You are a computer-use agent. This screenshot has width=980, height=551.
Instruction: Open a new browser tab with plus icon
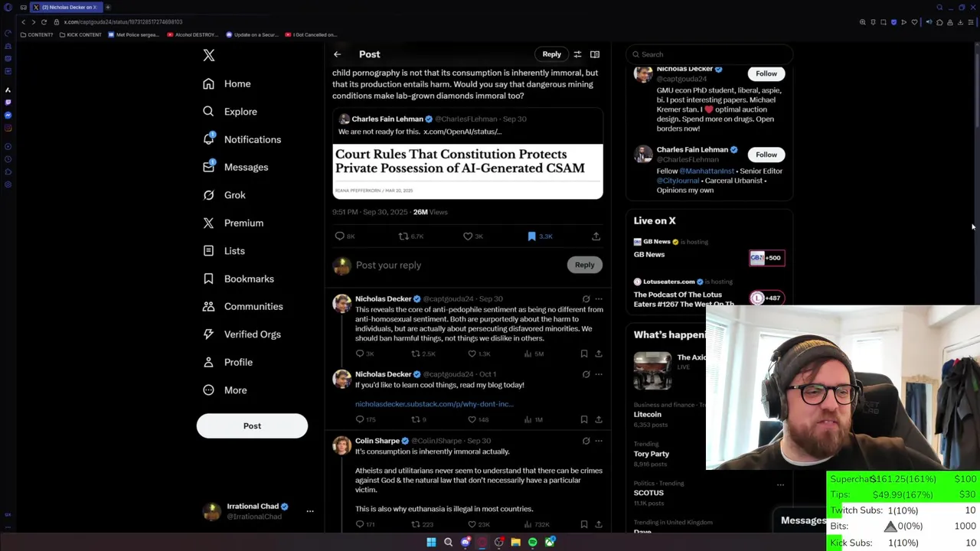[108, 7]
